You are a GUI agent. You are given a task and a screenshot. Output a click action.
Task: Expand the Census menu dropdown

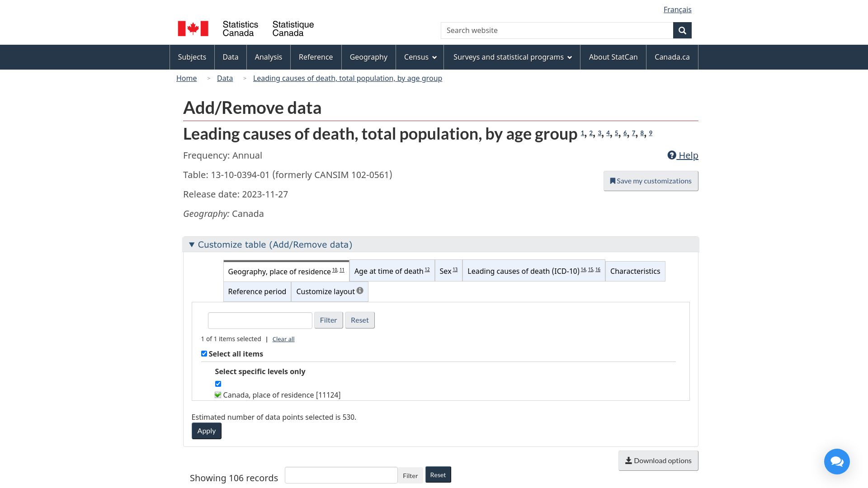tap(420, 57)
